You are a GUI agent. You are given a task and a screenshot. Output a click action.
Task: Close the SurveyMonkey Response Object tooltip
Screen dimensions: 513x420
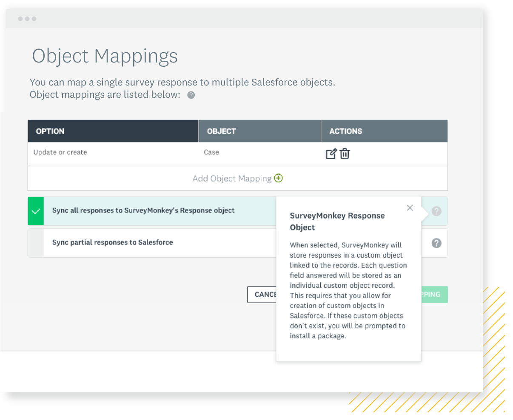(x=410, y=207)
